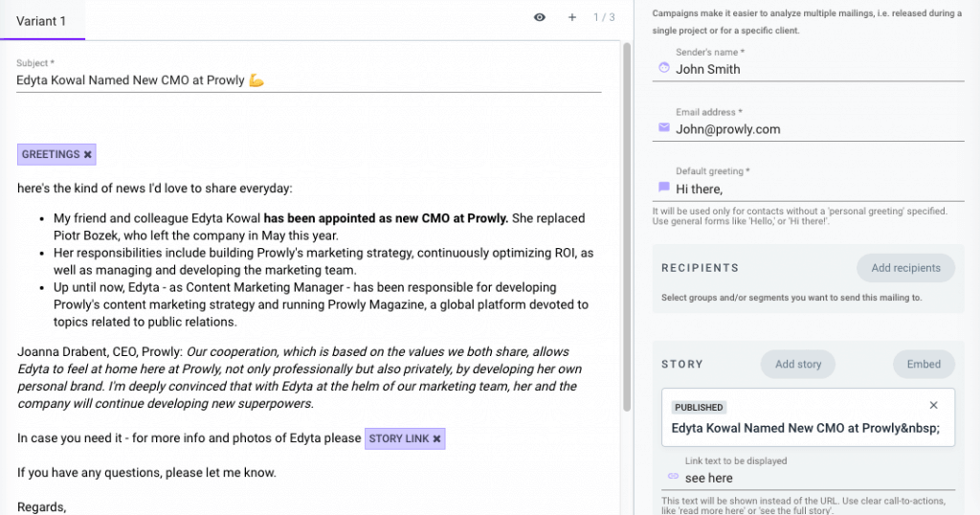Click the email envelope icon

coord(664,128)
